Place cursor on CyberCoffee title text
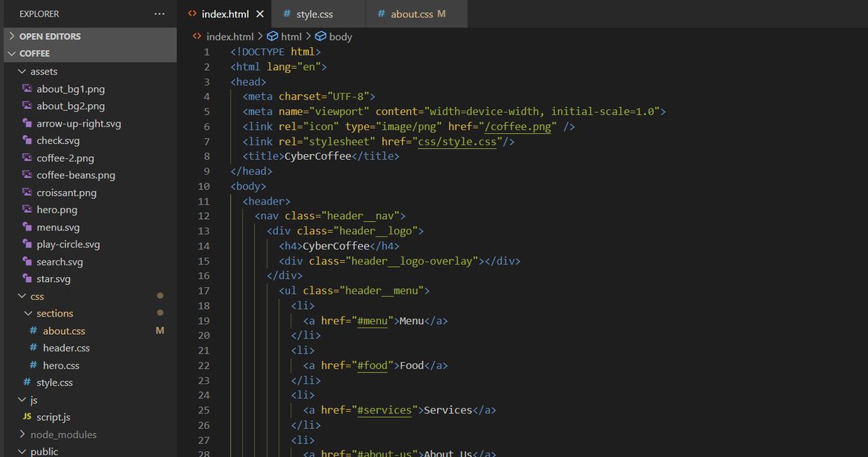Screen dimensions: 868x457 point(318,156)
